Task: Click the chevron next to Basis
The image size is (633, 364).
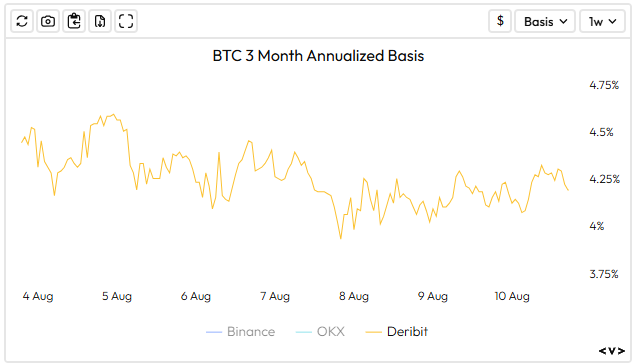Action: 564,21
